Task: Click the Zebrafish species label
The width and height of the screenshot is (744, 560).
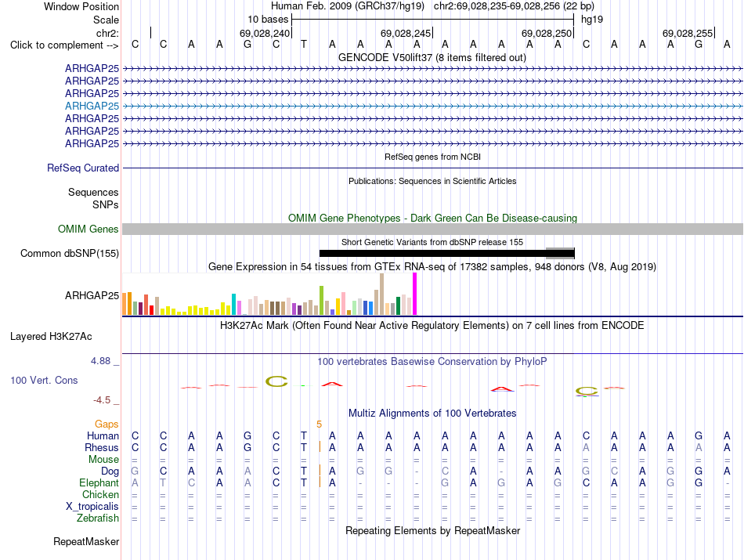Action: 98,518
